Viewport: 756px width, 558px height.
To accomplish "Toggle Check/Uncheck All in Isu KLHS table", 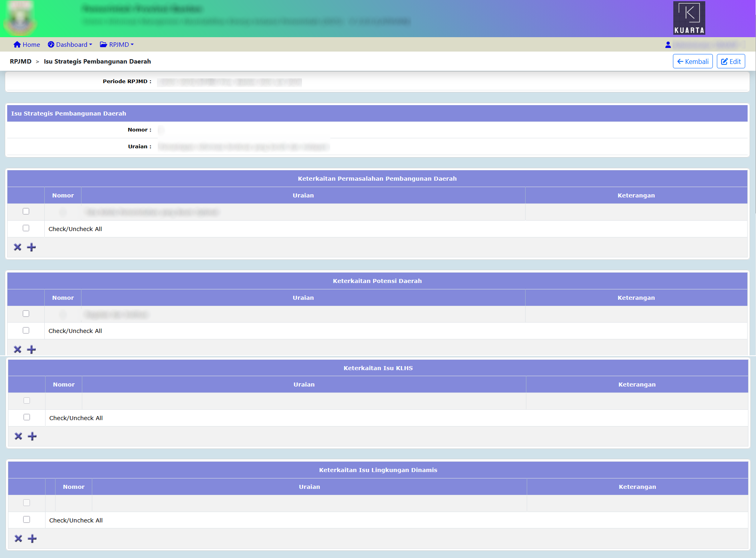I will coord(27,417).
